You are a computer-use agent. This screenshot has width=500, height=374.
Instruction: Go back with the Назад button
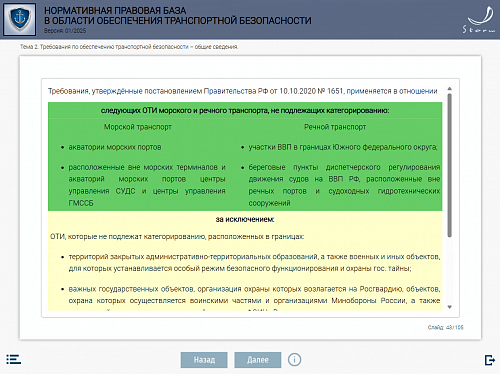point(204,360)
